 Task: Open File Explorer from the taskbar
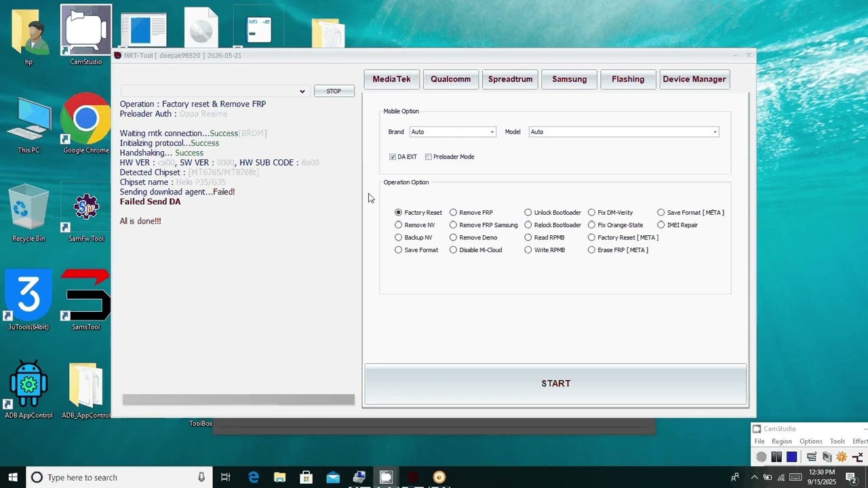(x=279, y=477)
